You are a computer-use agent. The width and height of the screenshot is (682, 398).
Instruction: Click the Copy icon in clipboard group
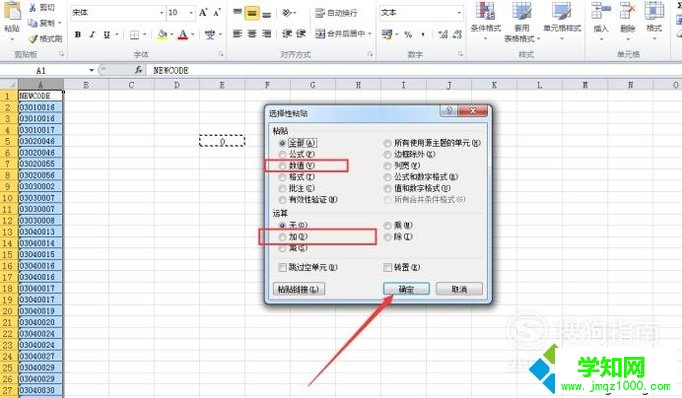click(x=33, y=23)
